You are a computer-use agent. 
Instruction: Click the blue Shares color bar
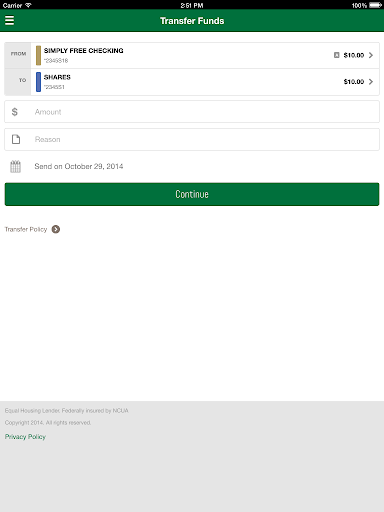coord(38,82)
